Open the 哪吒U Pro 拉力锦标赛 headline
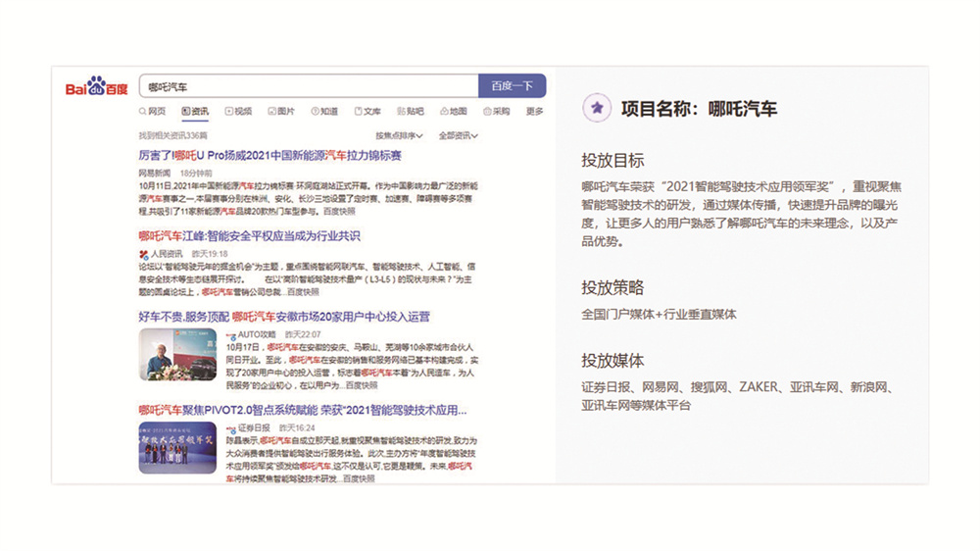The image size is (980, 551). click(x=269, y=156)
